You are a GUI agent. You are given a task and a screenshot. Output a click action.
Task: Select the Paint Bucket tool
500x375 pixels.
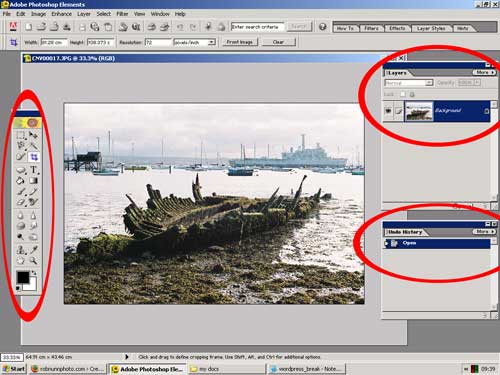[x=21, y=181]
